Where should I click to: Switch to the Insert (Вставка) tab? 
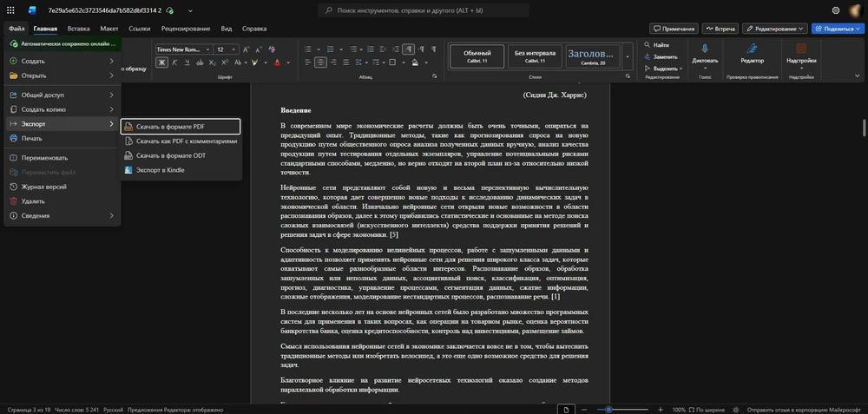coord(78,29)
